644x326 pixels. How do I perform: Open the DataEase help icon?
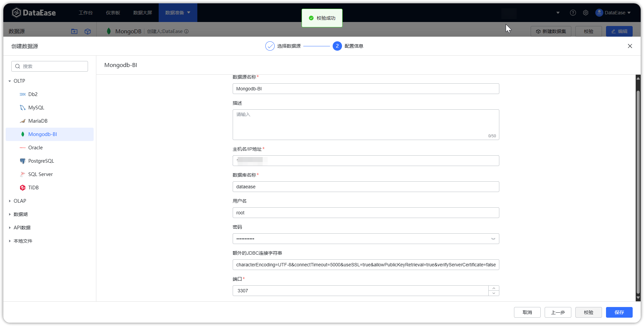tap(573, 12)
